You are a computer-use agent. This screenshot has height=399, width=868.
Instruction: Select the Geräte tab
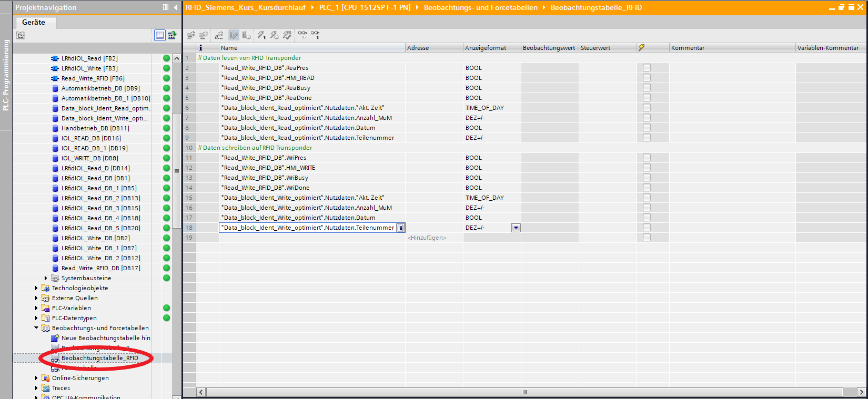point(34,22)
